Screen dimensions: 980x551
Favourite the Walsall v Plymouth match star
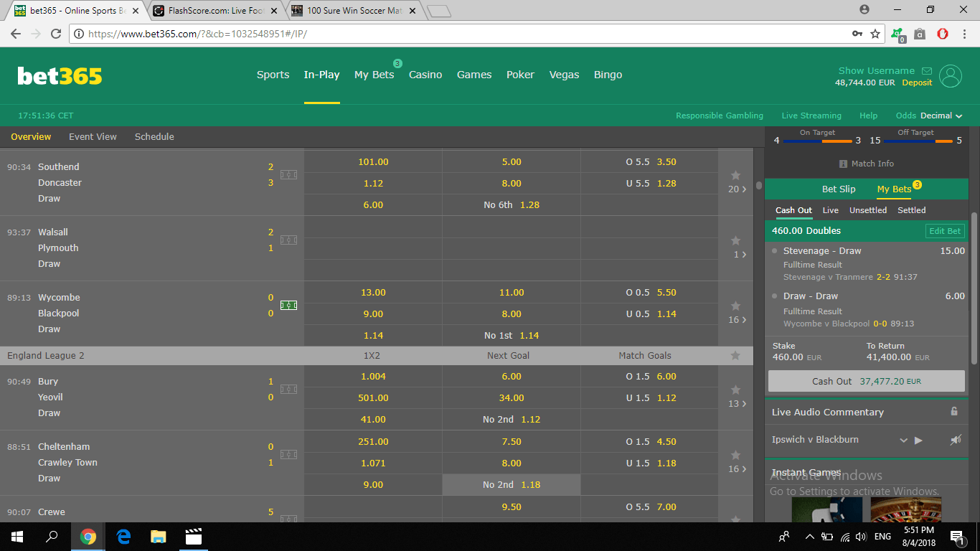[x=735, y=240]
